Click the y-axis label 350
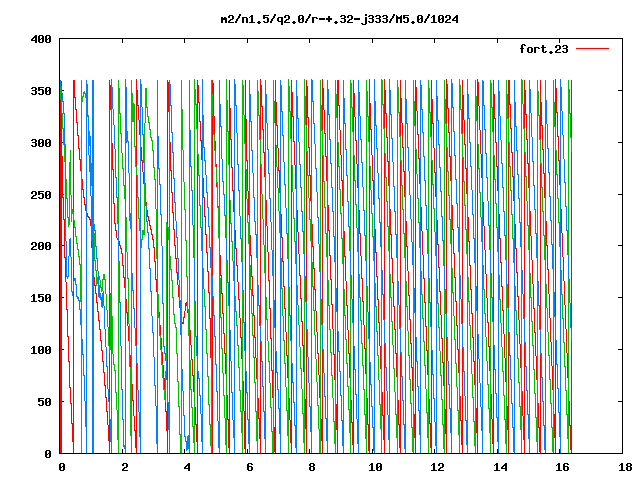This screenshot has height=480, width=640. tap(41, 91)
